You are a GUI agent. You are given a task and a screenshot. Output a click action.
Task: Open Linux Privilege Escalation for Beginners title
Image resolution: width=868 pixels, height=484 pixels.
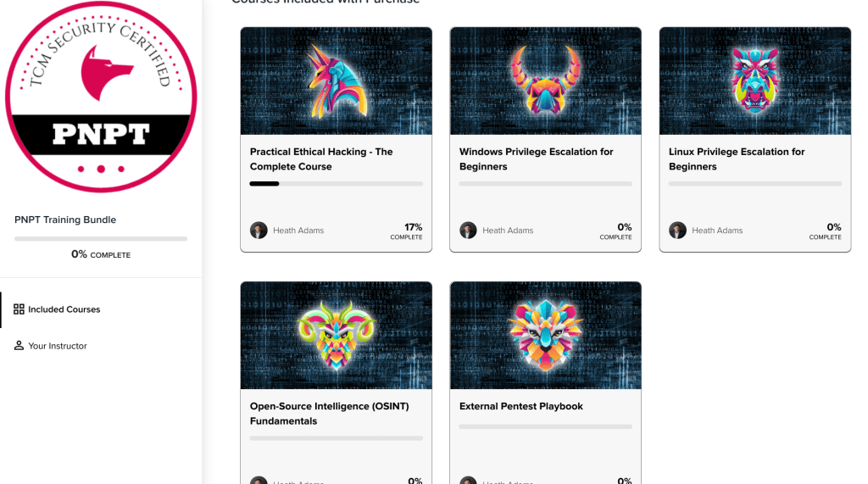pyautogui.click(x=737, y=159)
